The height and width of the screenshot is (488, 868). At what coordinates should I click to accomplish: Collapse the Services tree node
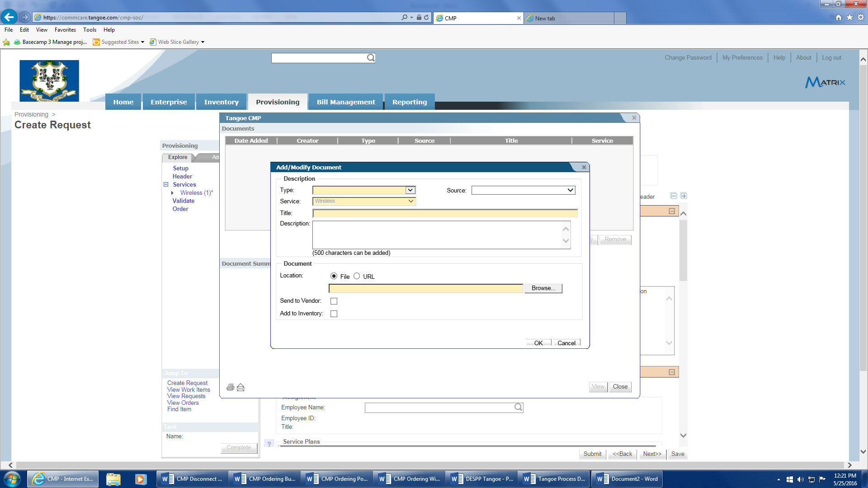click(166, 184)
